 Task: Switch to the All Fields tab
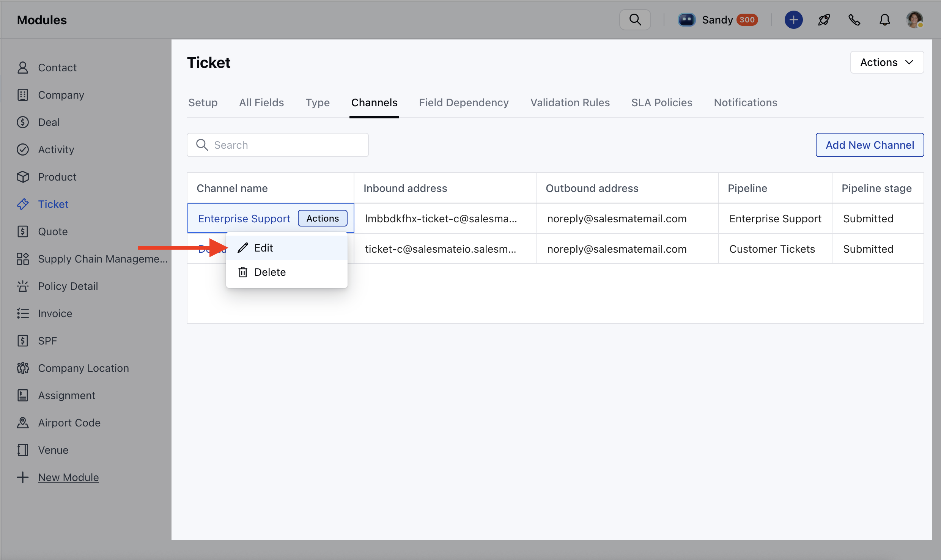261,102
